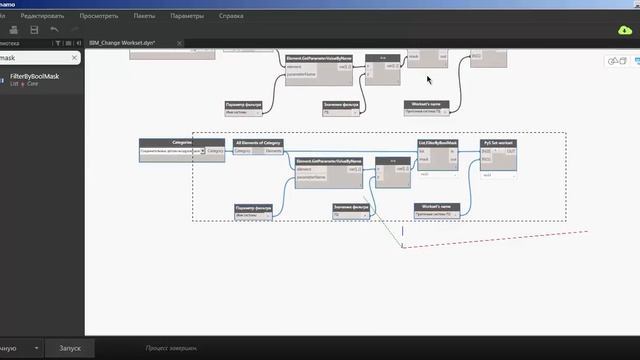Image resolution: width=640 pixels, height=360 pixels.
Task: Click lower Workset's name string node
Action: pos(437,211)
